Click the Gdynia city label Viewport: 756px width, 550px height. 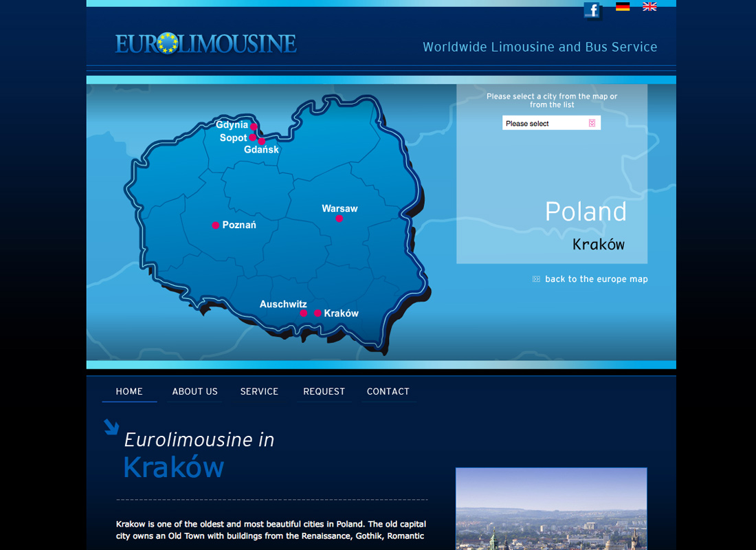click(x=232, y=124)
